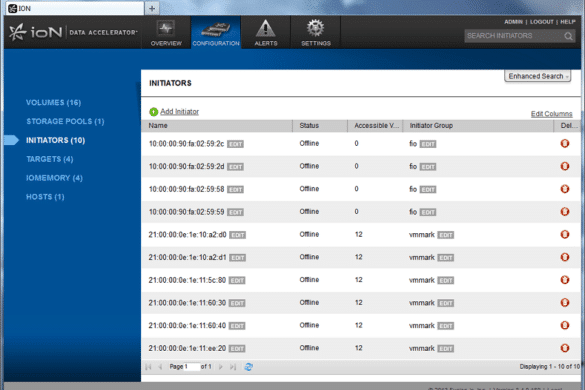Select Initiators (10) in sidebar
The width and height of the screenshot is (585, 390).
[x=56, y=140]
